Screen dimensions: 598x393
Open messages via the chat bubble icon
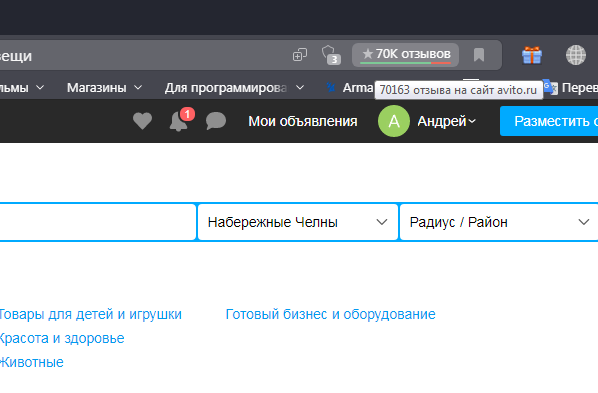click(216, 121)
